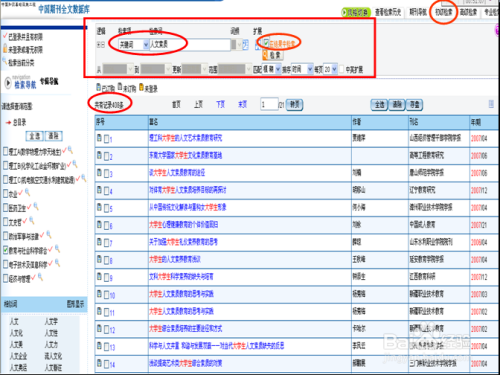Click the 风格切换 green tab
Viewport: 500px width, 375px height.
tap(356, 12)
